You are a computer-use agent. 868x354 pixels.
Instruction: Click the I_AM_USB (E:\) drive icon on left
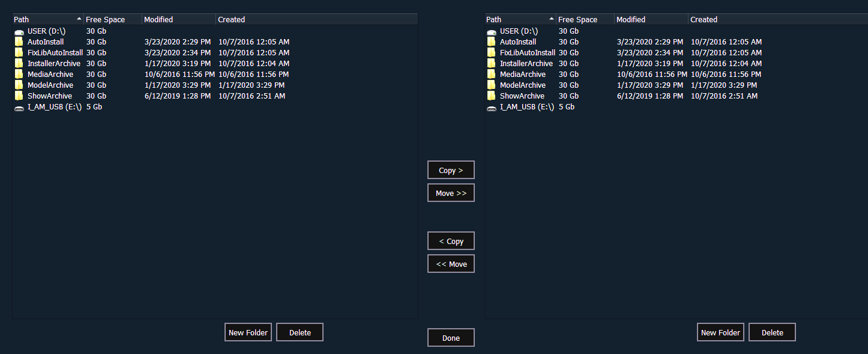coord(19,106)
